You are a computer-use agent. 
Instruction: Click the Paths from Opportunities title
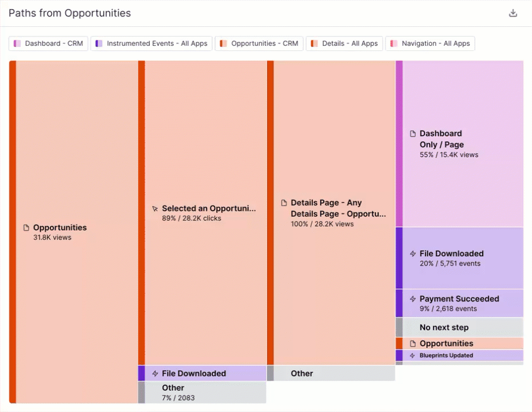(x=70, y=13)
